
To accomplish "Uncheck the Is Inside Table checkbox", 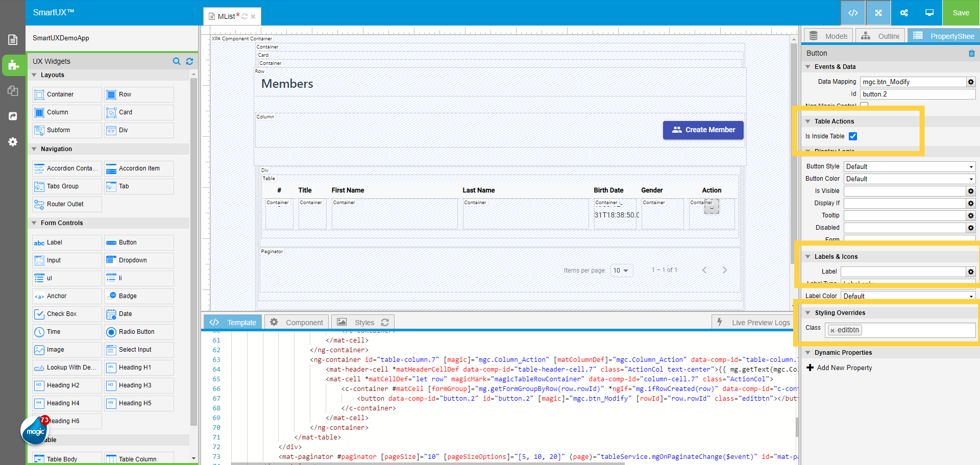I will [x=853, y=136].
